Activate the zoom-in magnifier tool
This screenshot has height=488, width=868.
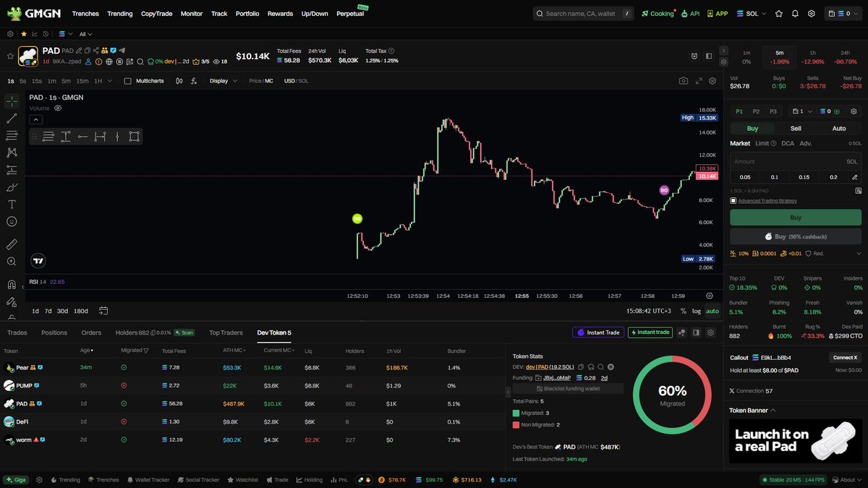12,262
